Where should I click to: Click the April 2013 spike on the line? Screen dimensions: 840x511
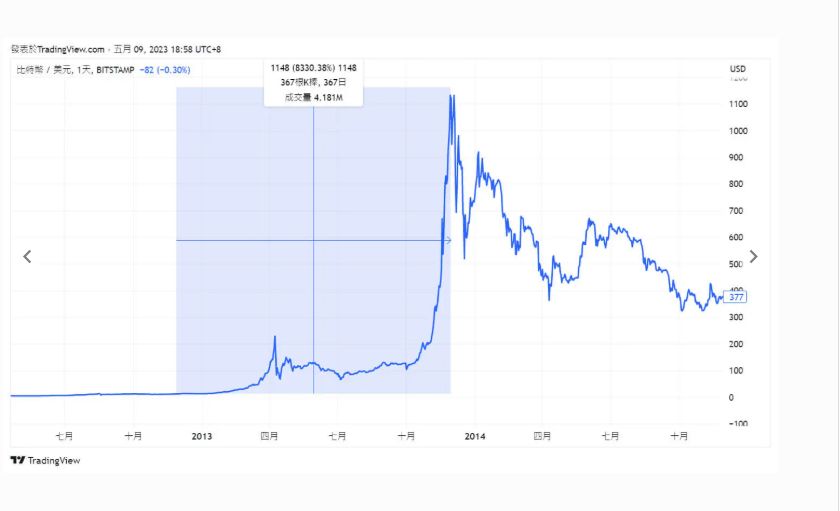[x=275, y=337]
